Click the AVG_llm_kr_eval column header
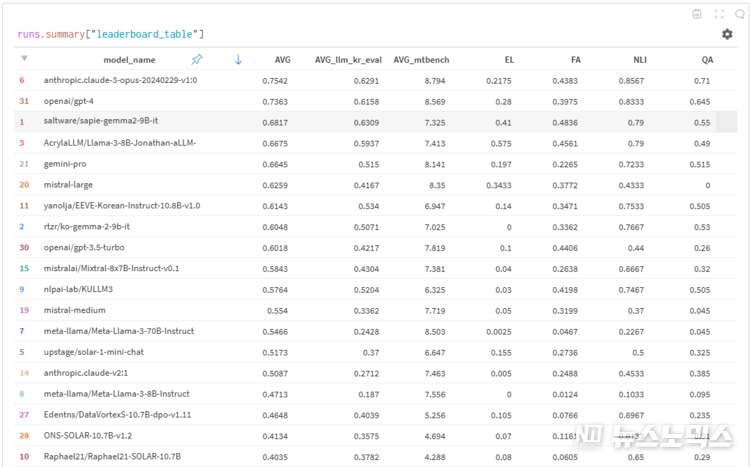Viewport: 750px width, 467px height. [x=348, y=60]
